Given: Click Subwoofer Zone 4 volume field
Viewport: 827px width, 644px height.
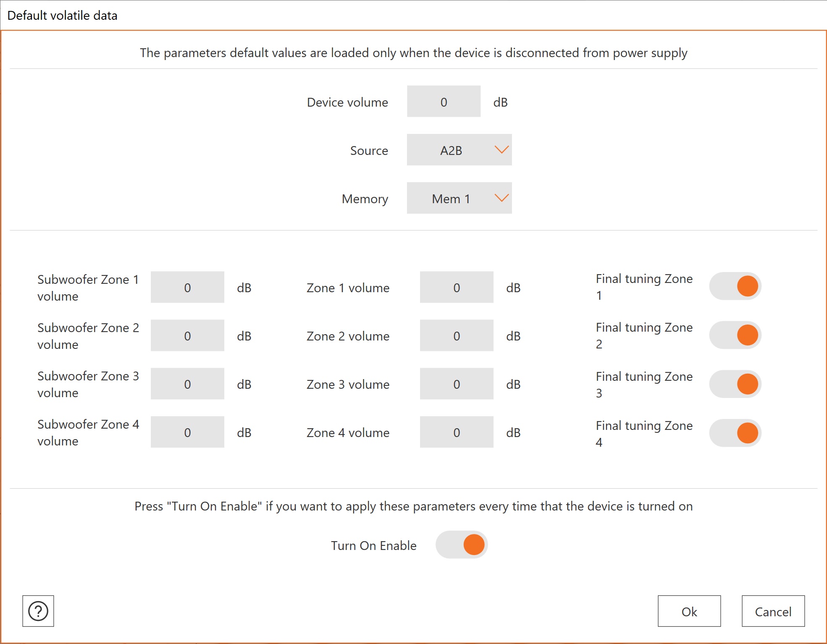Looking at the screenshot, I should pos(187,432).
